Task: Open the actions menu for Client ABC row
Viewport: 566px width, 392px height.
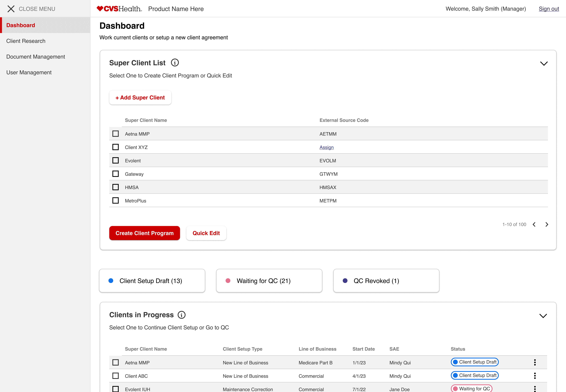Action: (535, 376)
